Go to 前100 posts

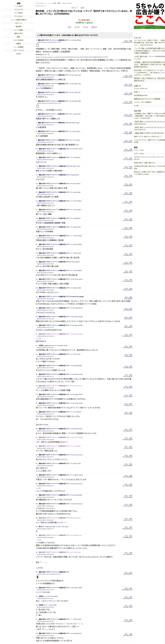click(77, 27)
